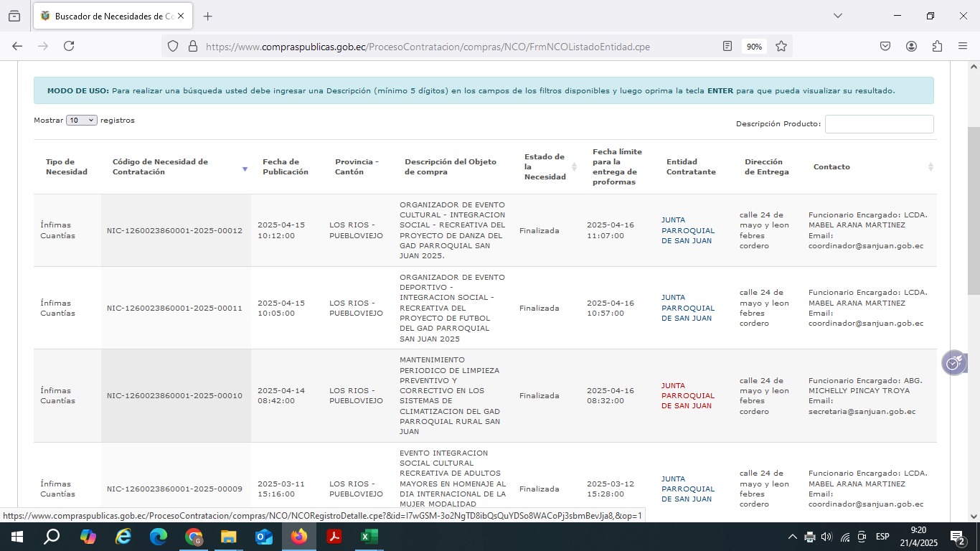
Task: Open a new browser tab
Action: (208, 16)
